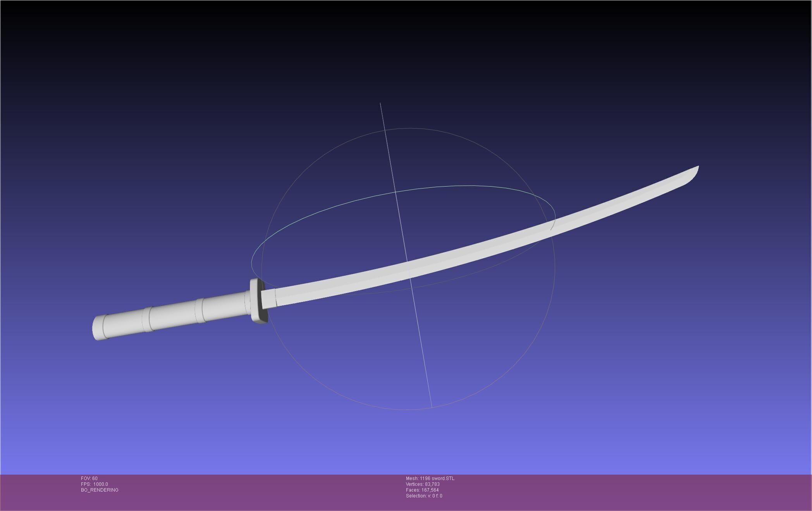Screen dimensions: 812x511
Task: Click the Selection: v: 0 f: 0 text
Action: click(x=424, y=496)
